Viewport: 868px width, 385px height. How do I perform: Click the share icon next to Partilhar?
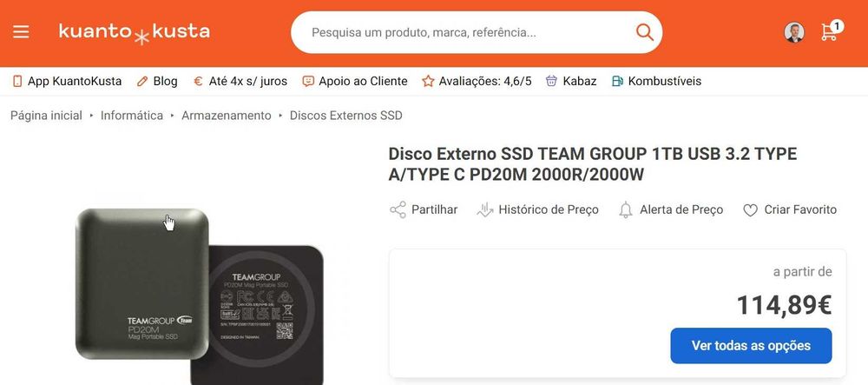coord(398,210)
